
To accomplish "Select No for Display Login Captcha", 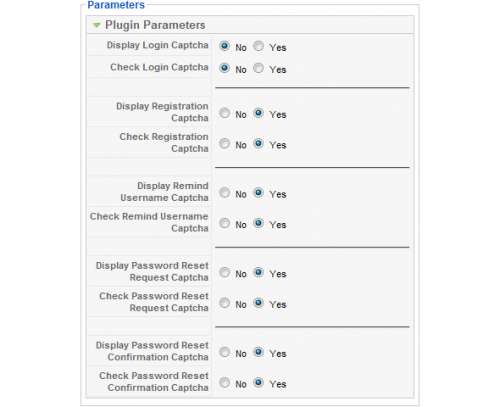I will (x=225, y=46).
